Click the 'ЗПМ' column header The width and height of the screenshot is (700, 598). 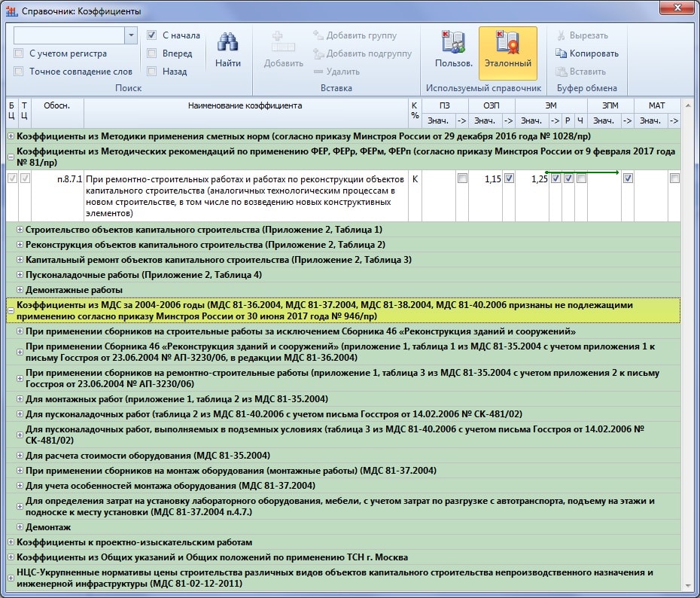point(610,106)
